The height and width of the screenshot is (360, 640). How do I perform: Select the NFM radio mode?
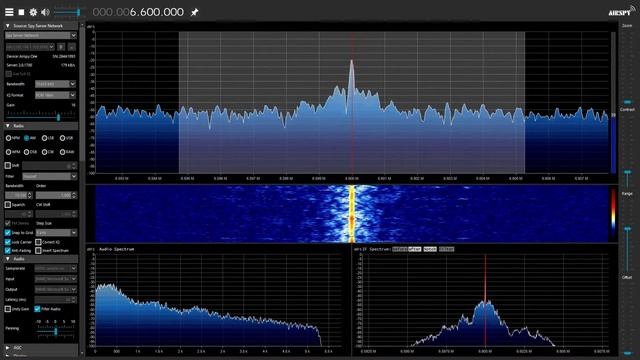click(x=9, y=138)
